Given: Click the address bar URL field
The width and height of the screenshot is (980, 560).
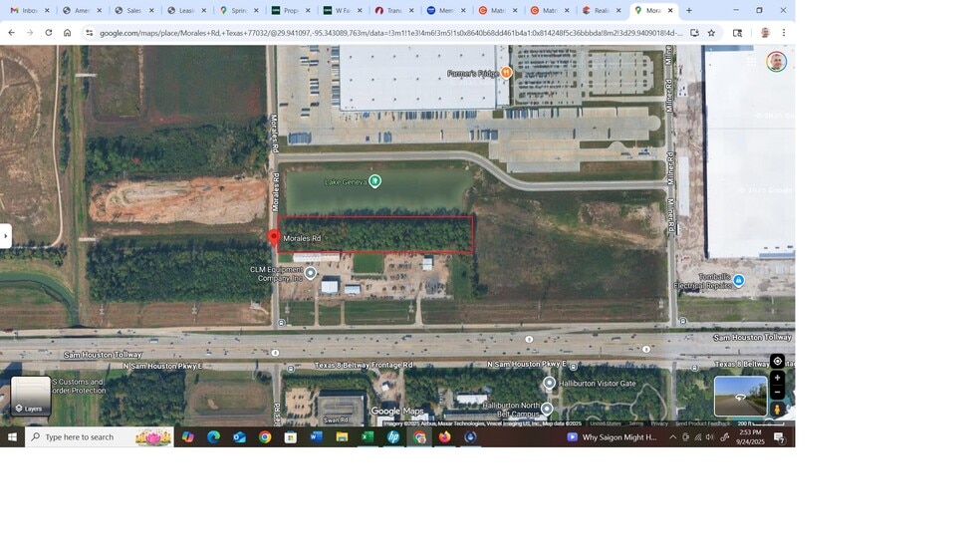Looking at the screenshot, I should [x=390, y=33].
